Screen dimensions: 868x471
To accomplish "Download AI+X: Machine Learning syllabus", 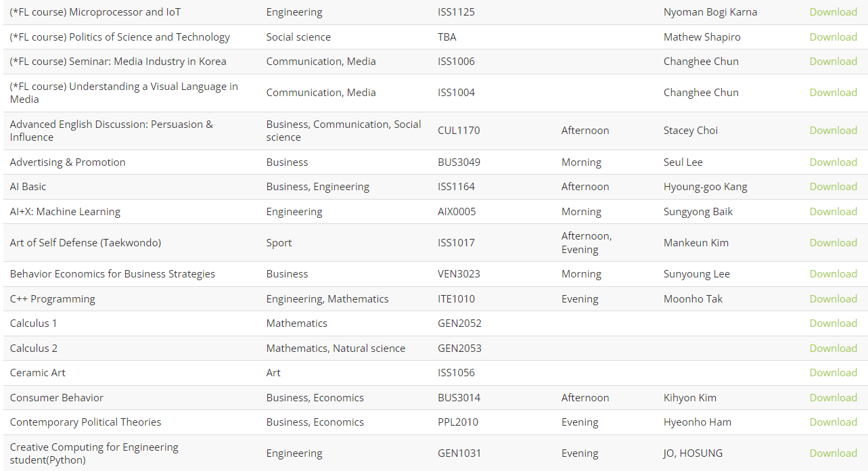I will tap(833, 212).
